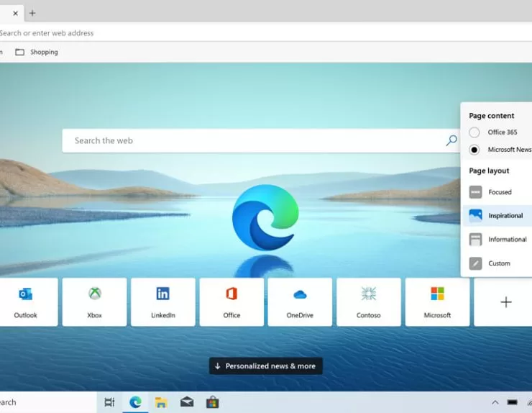Open the Microsoft quick link tile
This screenshot has width=532, height=413.
pyautogui.click(x=437, y=302)
